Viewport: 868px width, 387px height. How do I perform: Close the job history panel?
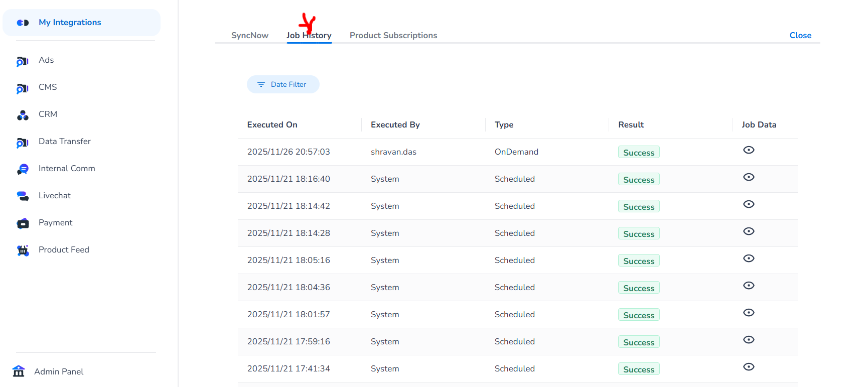(x=800, y=35)
